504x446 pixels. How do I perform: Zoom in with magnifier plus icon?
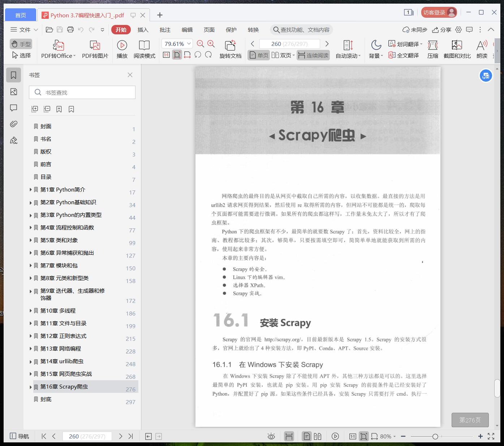(211, 44)
